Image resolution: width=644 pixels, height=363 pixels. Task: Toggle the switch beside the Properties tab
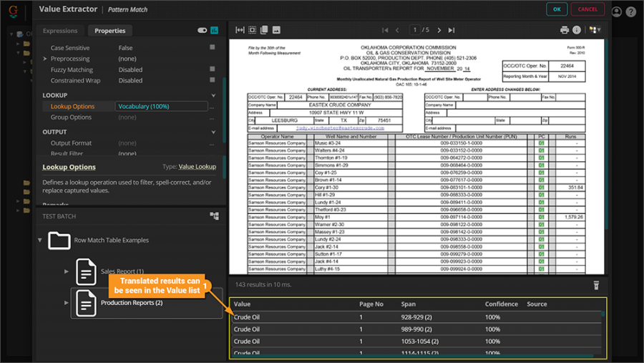202,31
